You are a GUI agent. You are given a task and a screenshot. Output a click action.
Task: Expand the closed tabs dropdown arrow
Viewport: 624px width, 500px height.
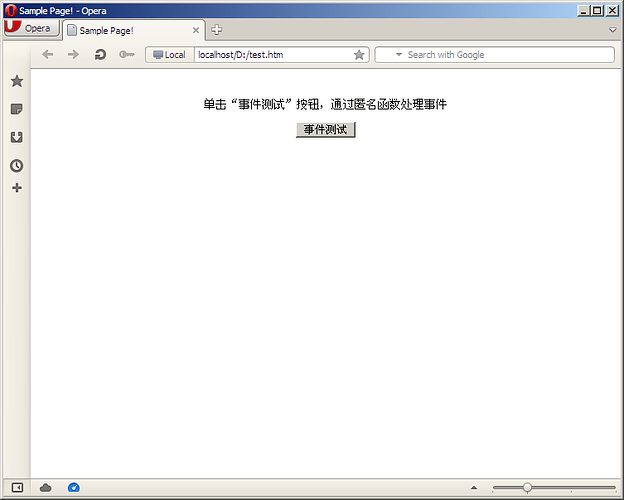tap(613, 30)
